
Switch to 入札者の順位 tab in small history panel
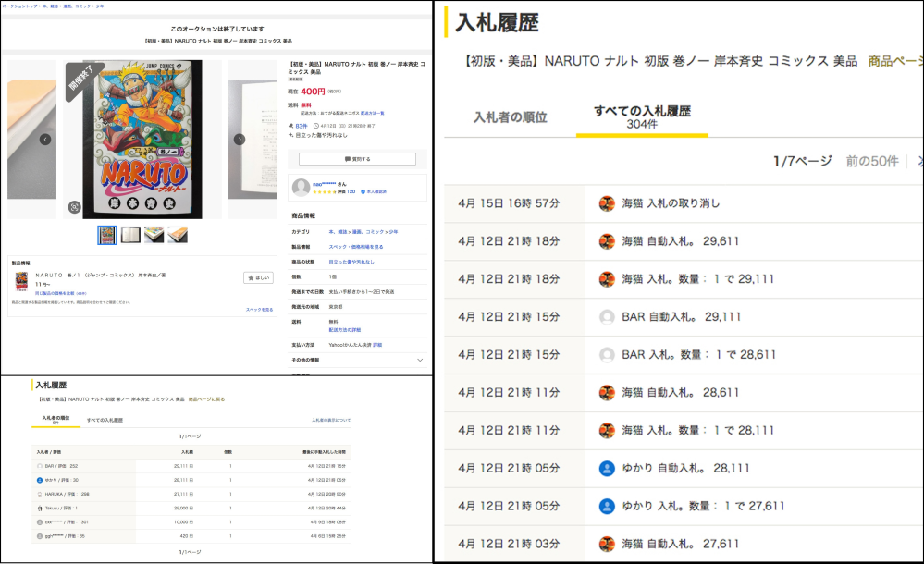(x=55, y=419)
